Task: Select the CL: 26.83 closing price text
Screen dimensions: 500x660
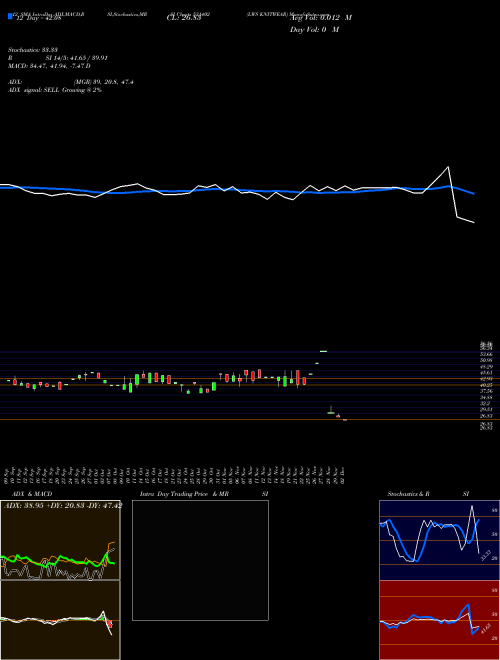Action: pos(184,18)
